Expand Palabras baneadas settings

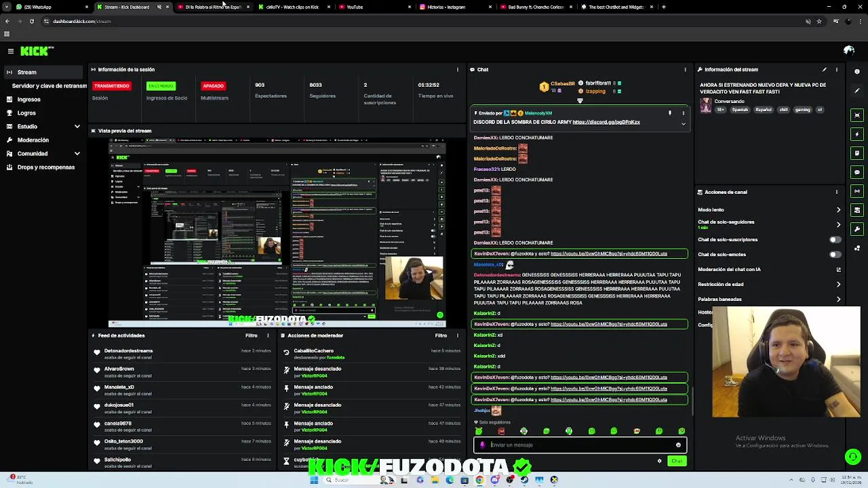tap(839, 299)
